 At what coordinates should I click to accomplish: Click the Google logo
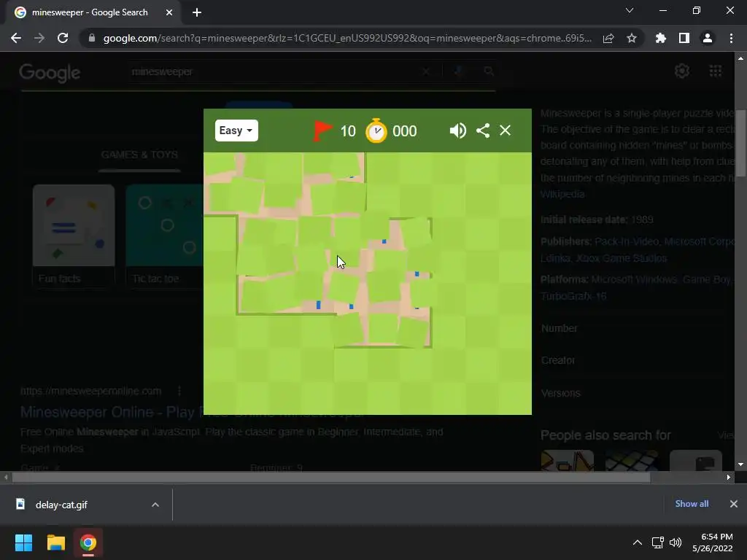tap(50, 72)
